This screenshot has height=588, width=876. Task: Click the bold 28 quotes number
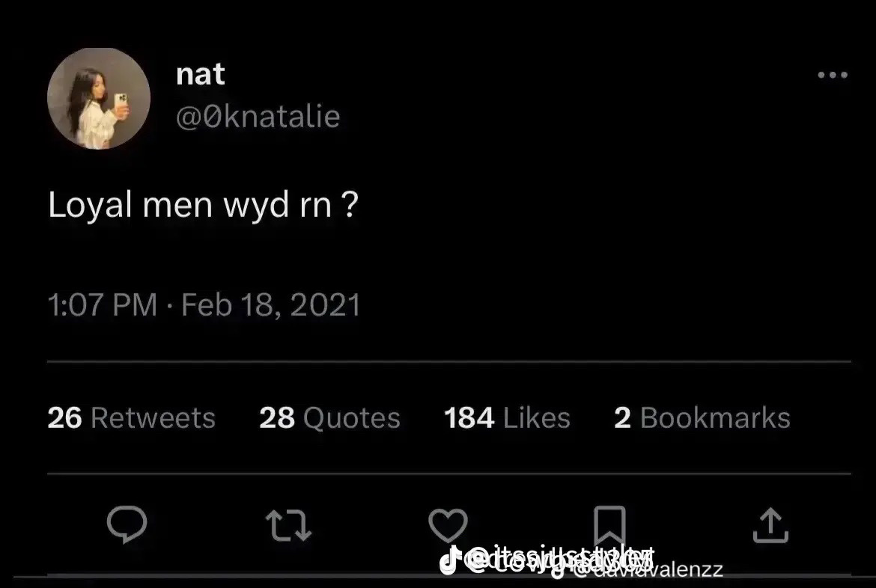tap(276, 417)
